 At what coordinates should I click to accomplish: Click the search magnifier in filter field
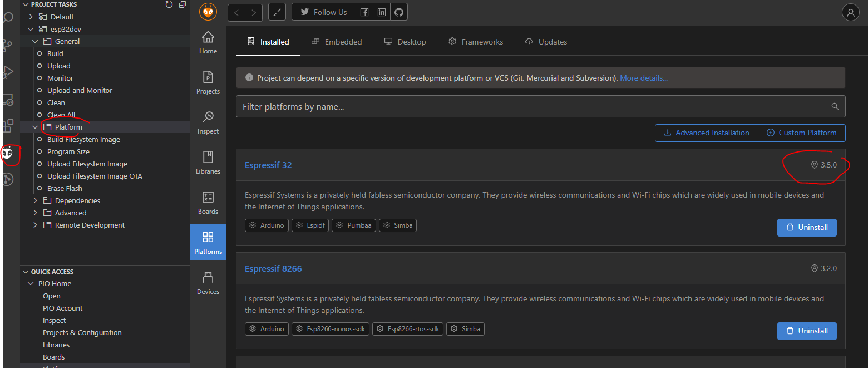(835, 106)
